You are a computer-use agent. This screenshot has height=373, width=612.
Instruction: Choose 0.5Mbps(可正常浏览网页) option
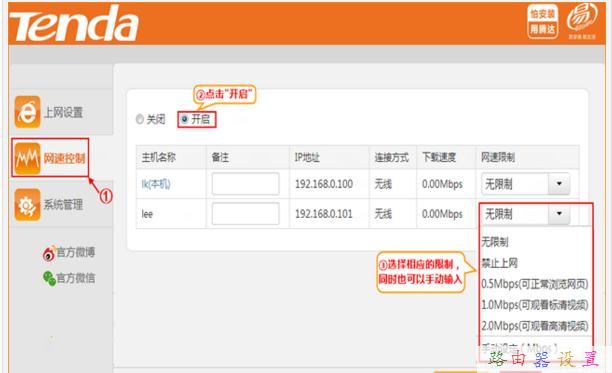point(534,284)
